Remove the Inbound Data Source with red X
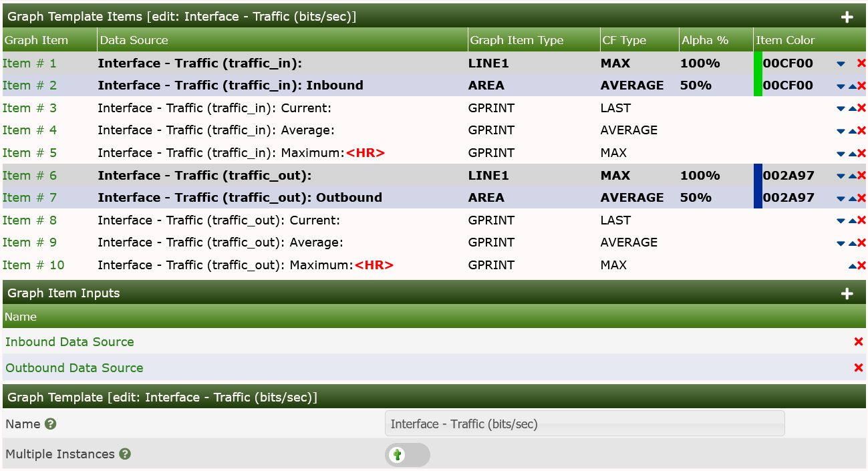 [858, 341]
